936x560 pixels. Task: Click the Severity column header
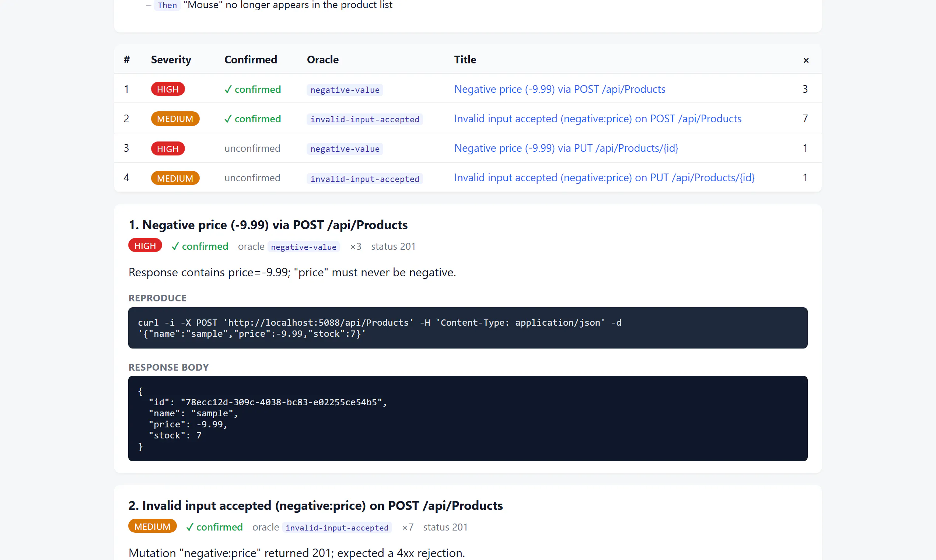coord(171,60)
